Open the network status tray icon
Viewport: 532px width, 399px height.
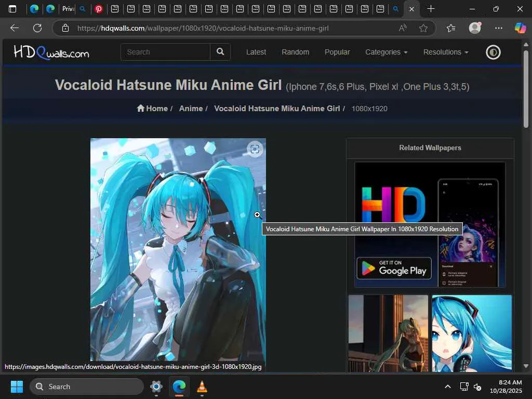pos(464,387)
